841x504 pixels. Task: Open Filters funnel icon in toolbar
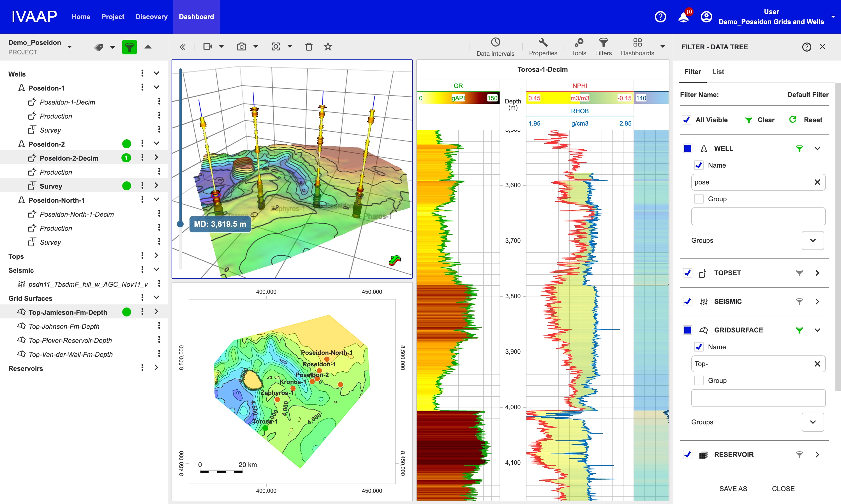603,47
